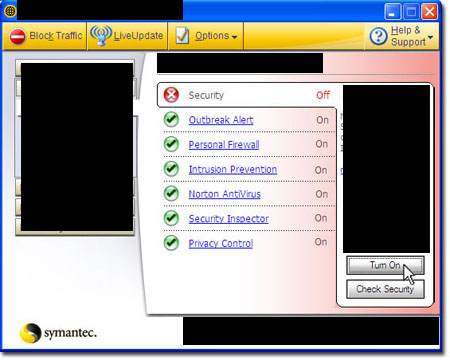Expand the Options dropdown arrow

coord(235,37)
